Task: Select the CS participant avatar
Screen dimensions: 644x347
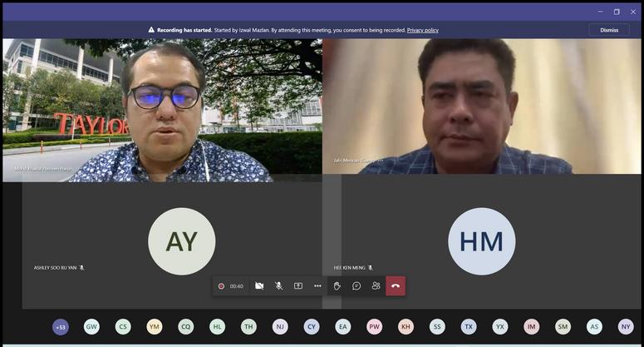Action: point(123,327)
